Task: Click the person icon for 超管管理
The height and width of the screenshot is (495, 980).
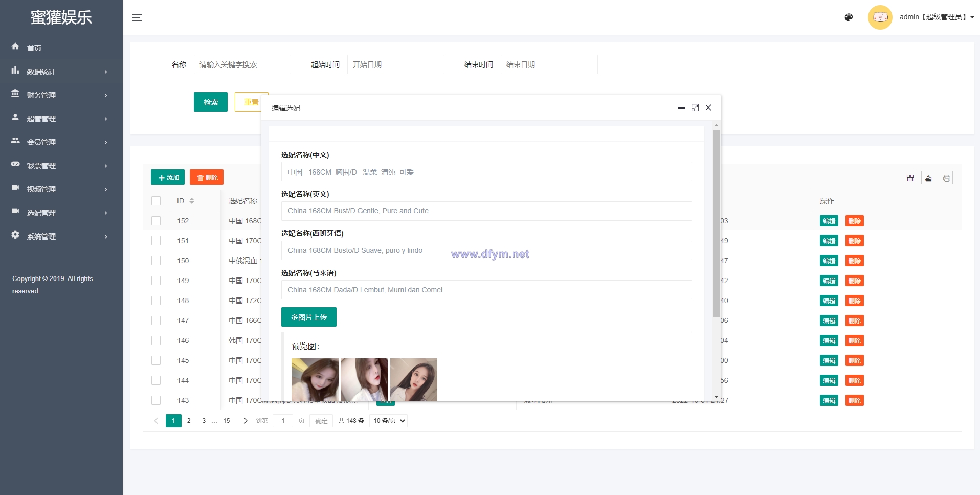Action: (15, 117)
